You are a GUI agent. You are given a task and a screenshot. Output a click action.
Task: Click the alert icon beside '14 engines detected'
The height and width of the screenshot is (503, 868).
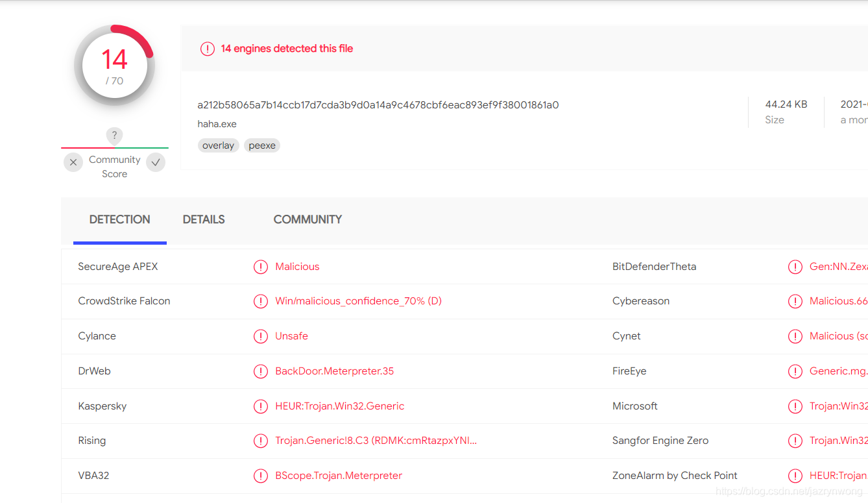(x=208, y=49)
